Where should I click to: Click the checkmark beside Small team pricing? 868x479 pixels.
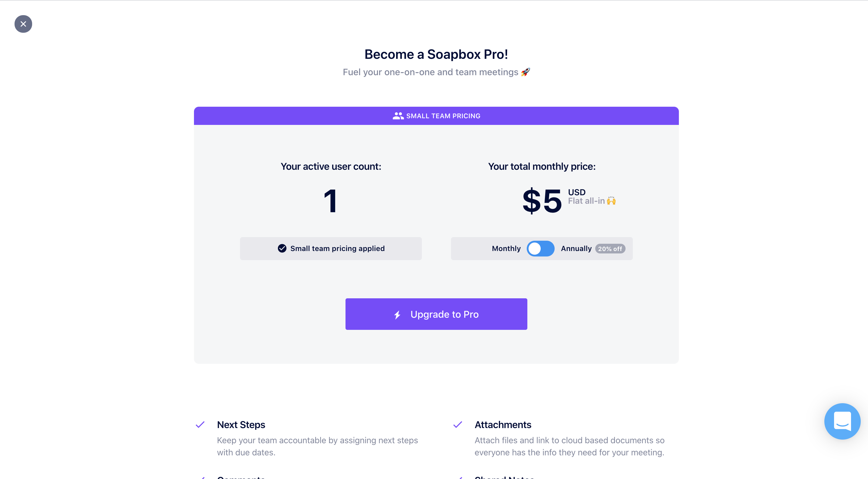282,248
